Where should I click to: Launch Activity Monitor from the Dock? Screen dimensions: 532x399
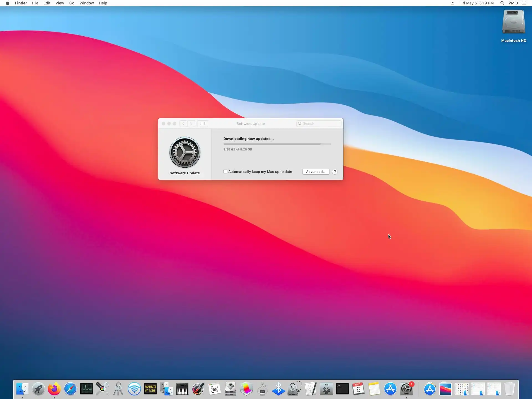coord(86,389)
